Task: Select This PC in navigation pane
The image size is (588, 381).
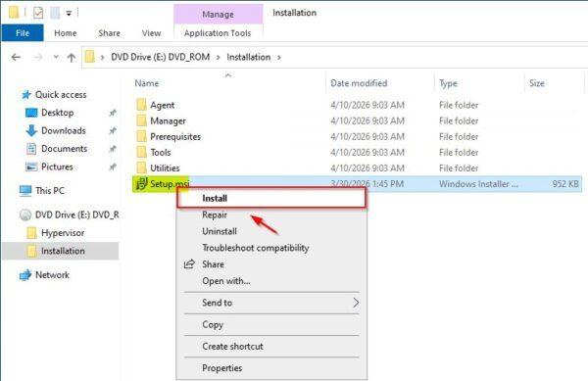Action: [x=50, y=191]
